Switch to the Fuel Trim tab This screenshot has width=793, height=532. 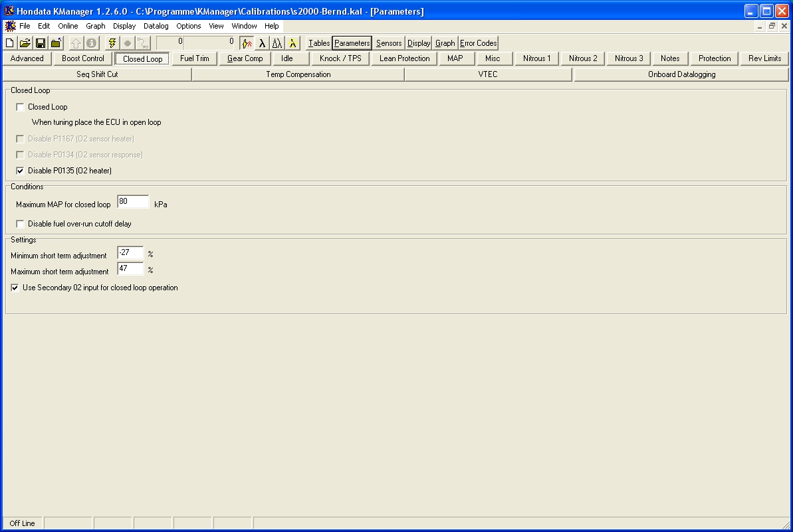point(195,58)
